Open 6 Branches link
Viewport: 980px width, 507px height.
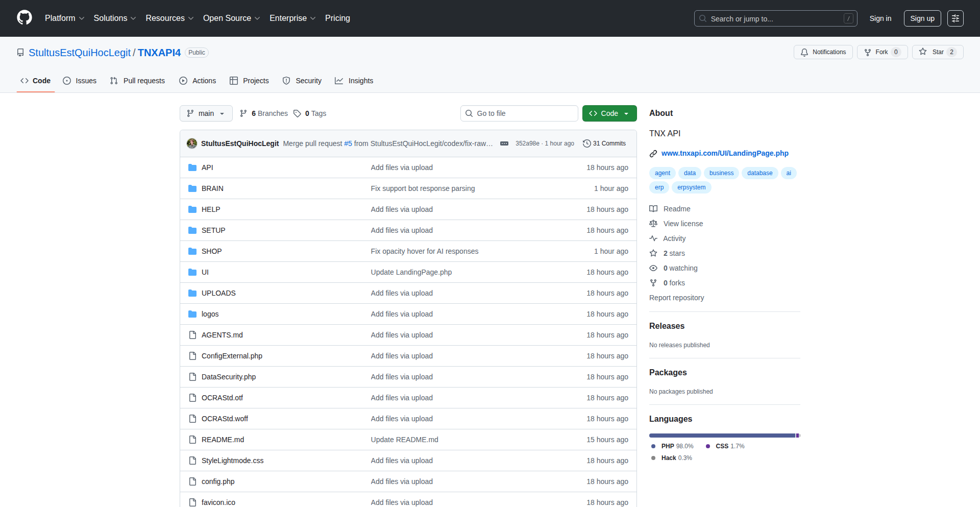click(x=264, y=113)
